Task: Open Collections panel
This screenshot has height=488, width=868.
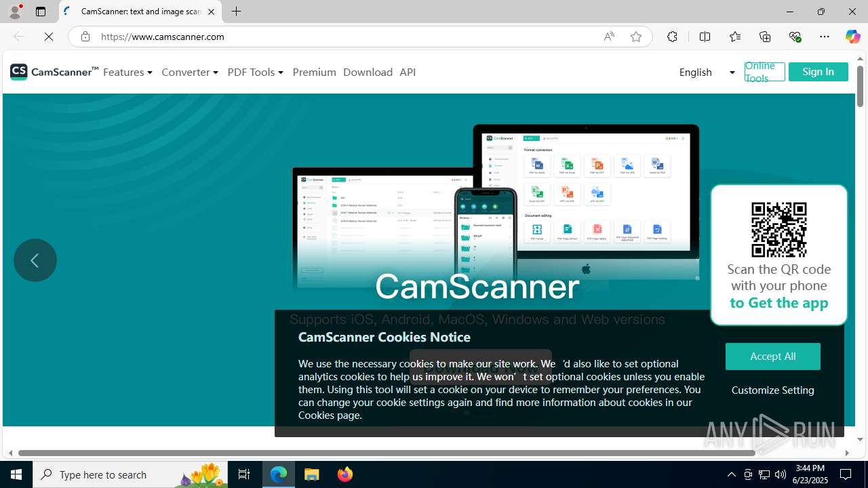Action: (x=765, y=37)
